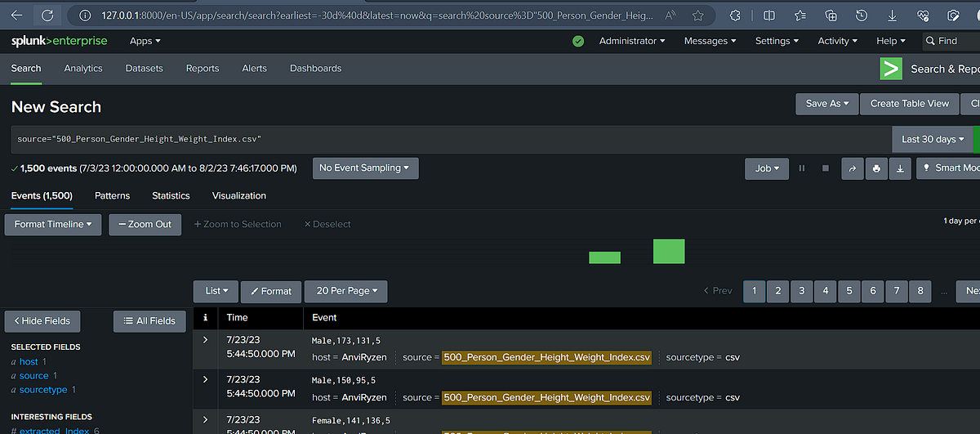
Task: Click the Format button with pencil icon
Action: 270,291
